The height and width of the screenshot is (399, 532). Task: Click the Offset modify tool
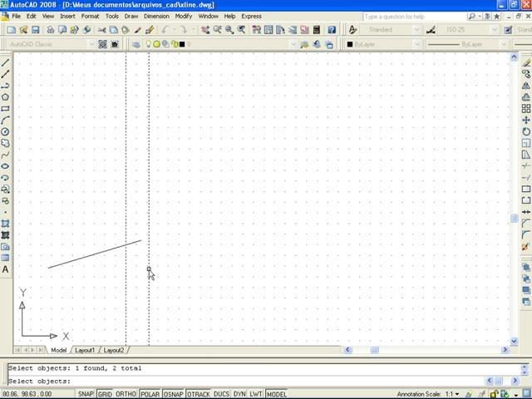click(x=526, y=97)
